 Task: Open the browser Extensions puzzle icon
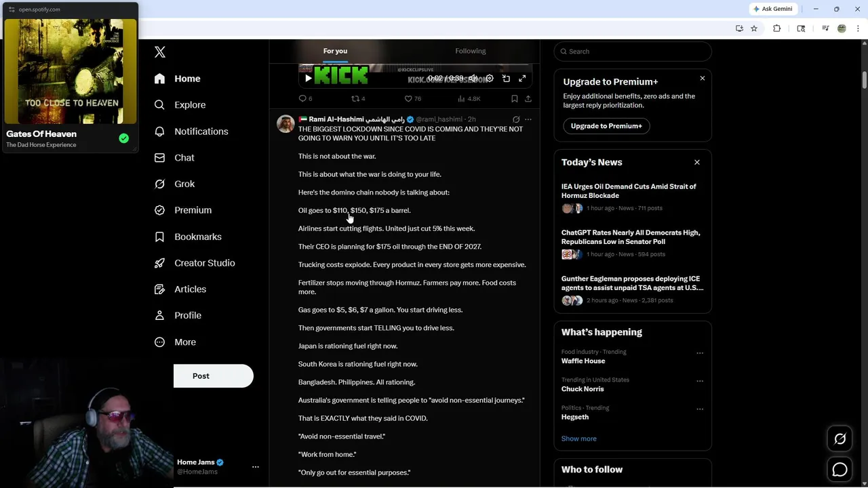777,28
